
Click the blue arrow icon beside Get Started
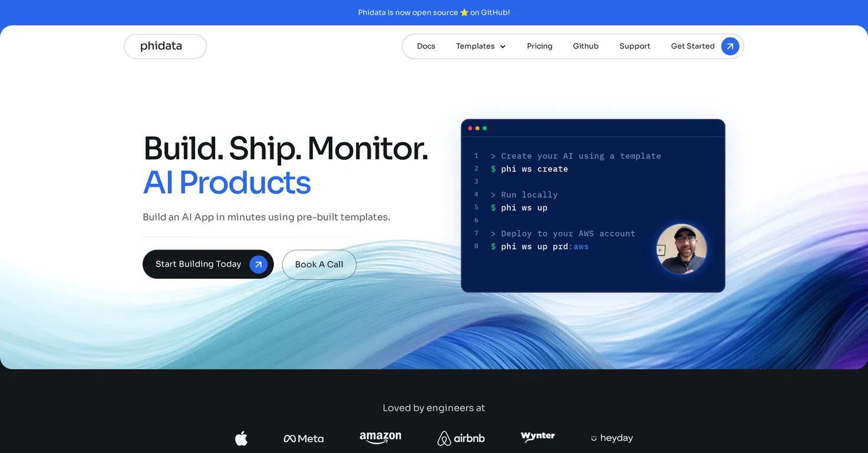730,46
